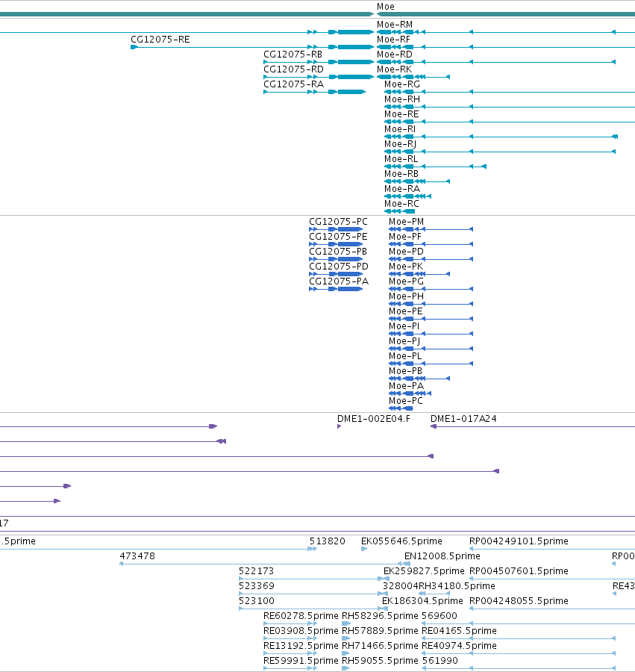Screen dimensions: 635x672
Task: Select the Moe-PK protein label
Action: pyautogui.click(x=406, y=267)
